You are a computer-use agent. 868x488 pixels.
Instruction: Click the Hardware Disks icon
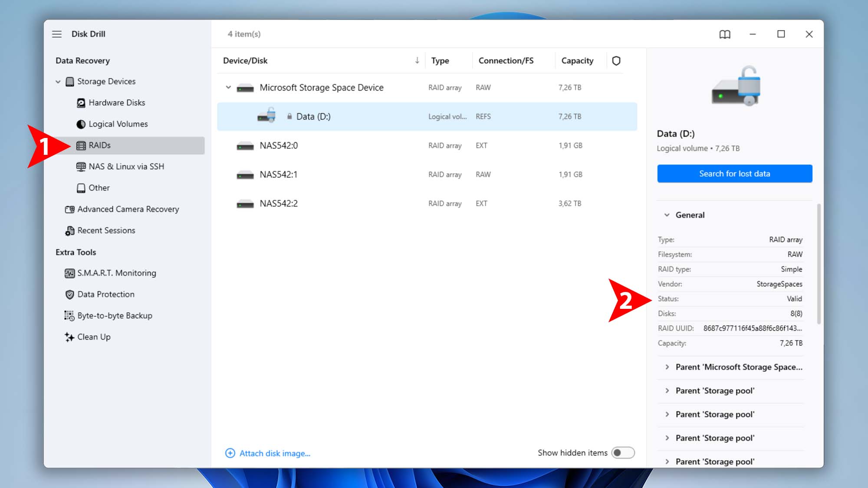(81, 103)
